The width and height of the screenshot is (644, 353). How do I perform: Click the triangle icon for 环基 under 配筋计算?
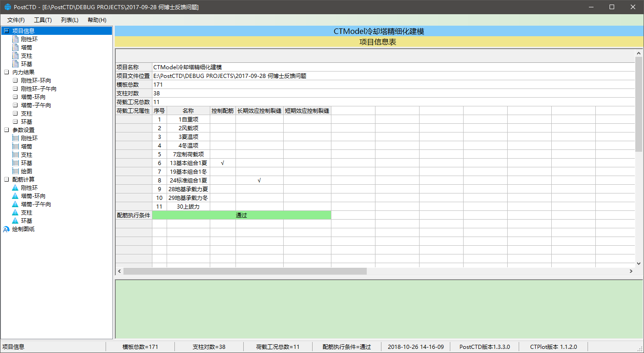pos(15,221)
